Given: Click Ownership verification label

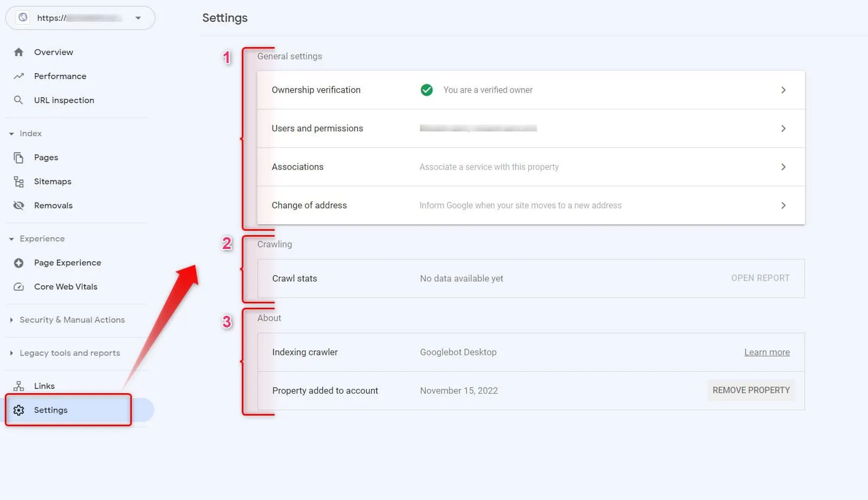Looking at the screenshot, I should [x=316, y=90].
